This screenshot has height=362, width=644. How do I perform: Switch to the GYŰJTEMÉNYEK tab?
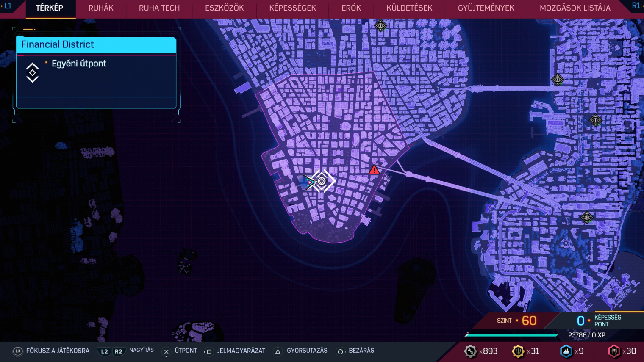point(486,8)
